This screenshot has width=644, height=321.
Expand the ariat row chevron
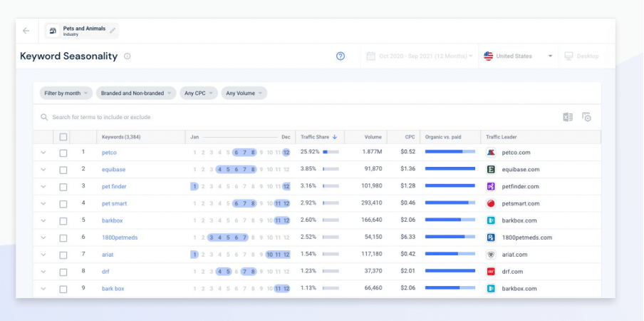(43, 255)
